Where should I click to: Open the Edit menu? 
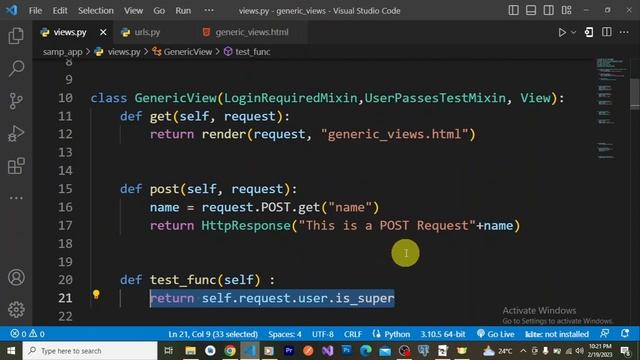pyautogui.click(x=60, y=11)
